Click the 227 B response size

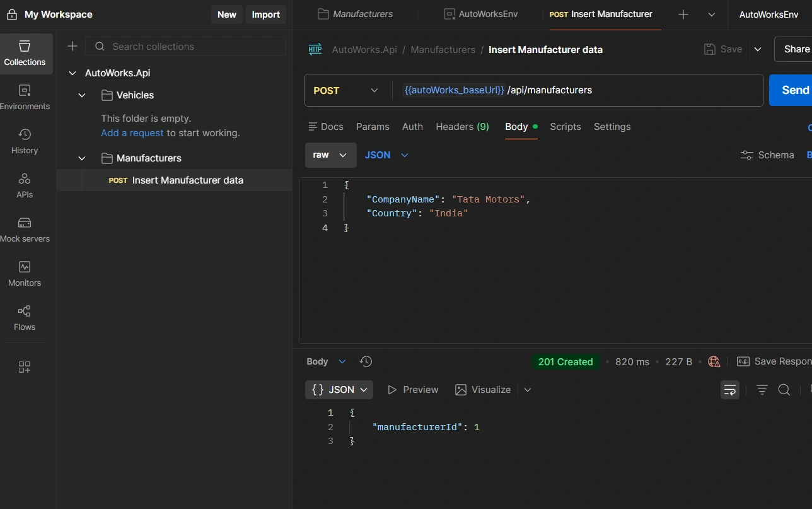click(x=679, y=361)
